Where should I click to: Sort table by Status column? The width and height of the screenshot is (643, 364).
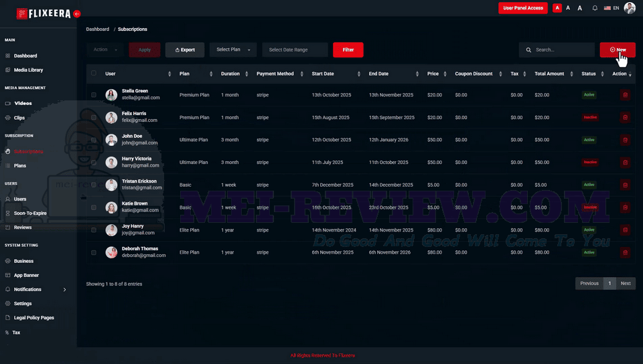(602, 74)
